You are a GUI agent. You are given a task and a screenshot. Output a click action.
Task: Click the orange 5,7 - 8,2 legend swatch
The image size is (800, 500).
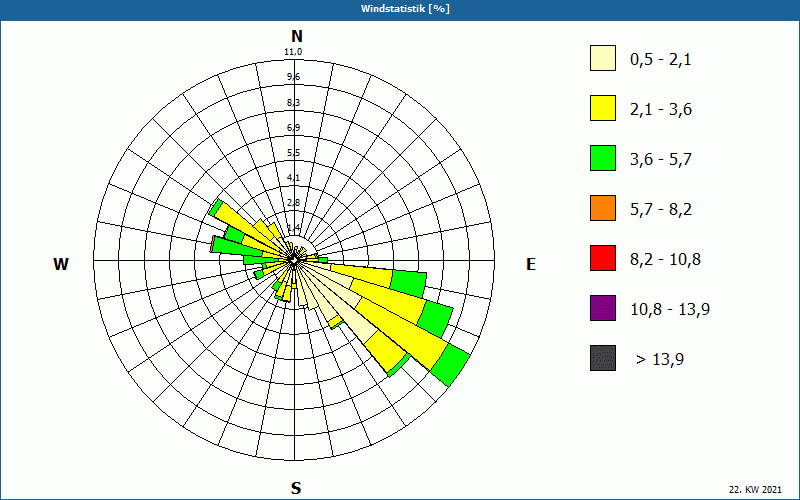pos(603,208)
